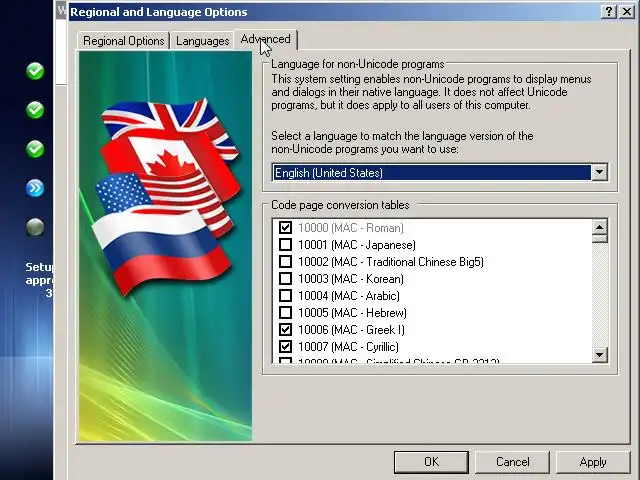The width and height of the screenshot is (640, 480).
Task: Click the code page list scrollbar thumb
Action: [x=599, y=239]
